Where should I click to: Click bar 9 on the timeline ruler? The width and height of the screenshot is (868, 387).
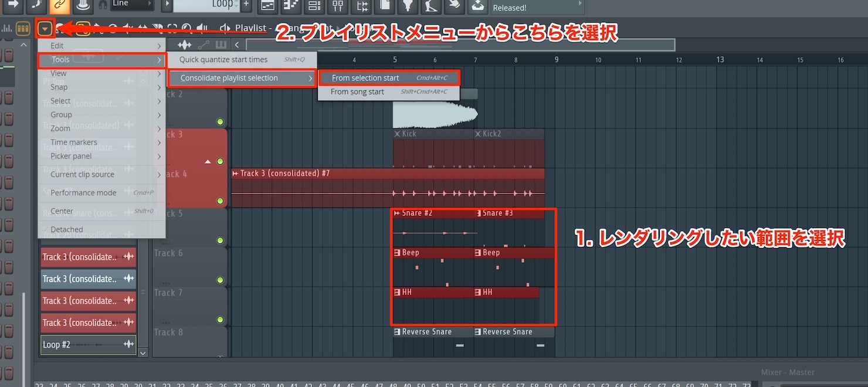coord(557,60)
